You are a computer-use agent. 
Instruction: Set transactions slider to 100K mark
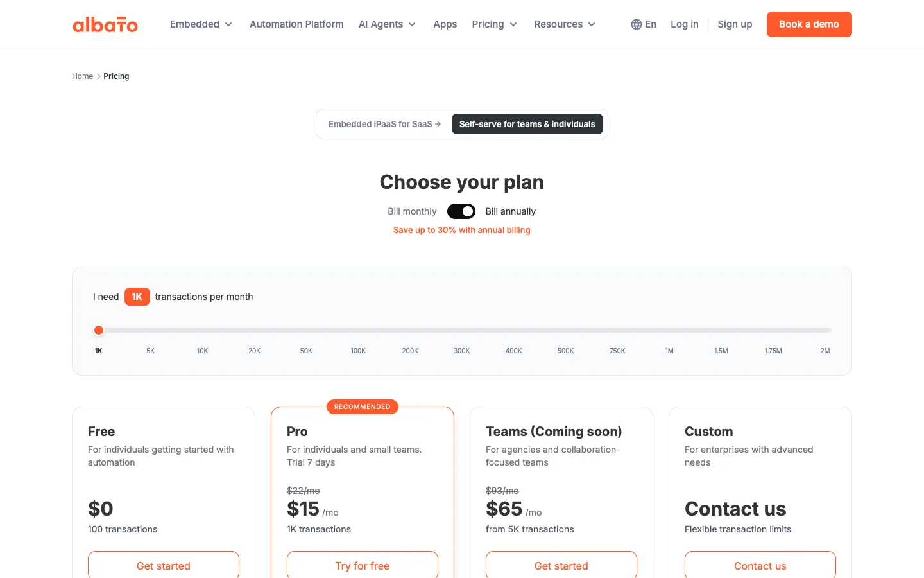358,330
